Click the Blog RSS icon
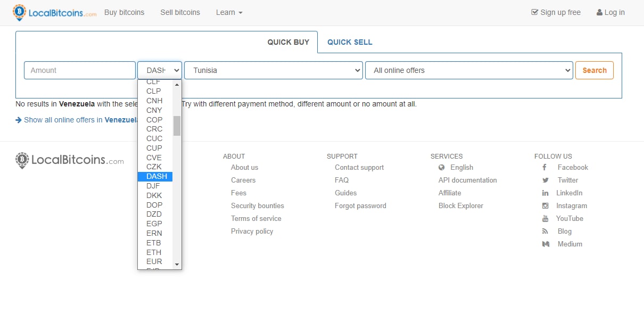This screenshot has height=313, width=644. click(545, 231)
